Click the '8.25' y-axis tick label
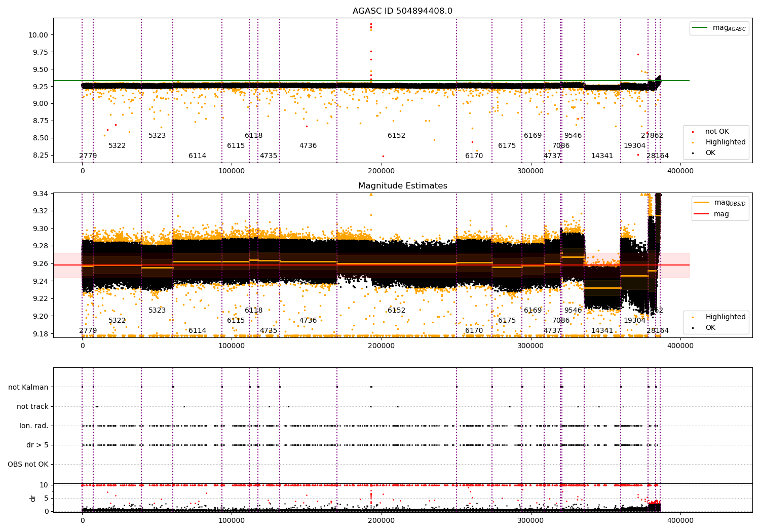Image resolution: width=760 pixels, height=532 pixels. pos(41,155)
